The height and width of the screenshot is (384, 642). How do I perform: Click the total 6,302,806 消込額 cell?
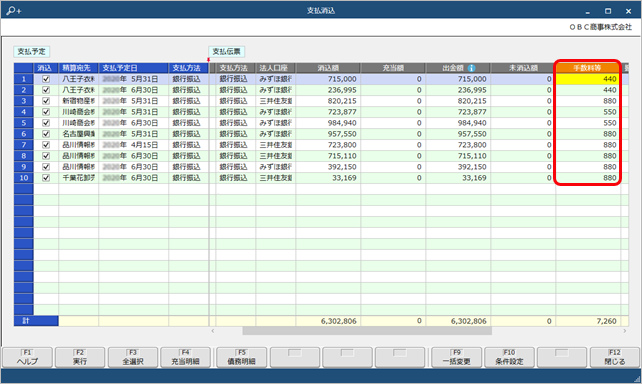pyautogui.click(x=328, y=321)
